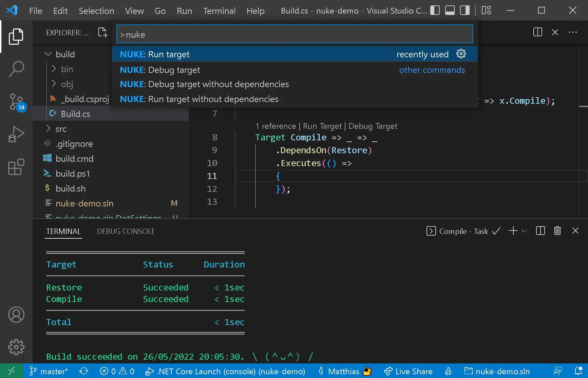The image size is (588, 378).
Task: Switch to the Debug Console tab
Action: tap(126, 231)
